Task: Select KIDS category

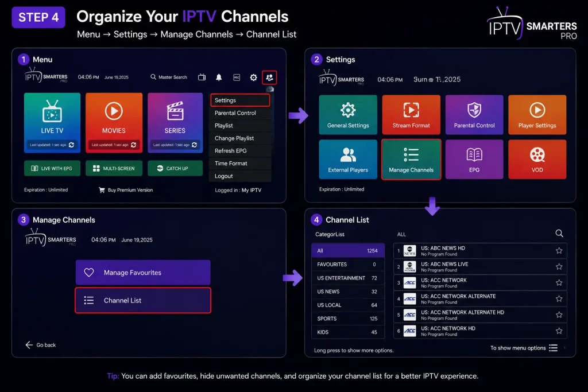Action: (x=348, y=332)
